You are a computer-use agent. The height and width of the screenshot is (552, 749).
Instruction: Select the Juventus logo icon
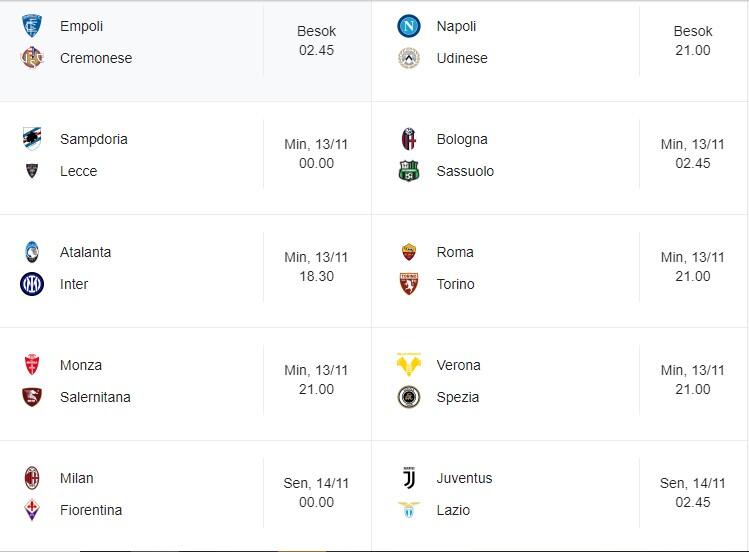408,478
